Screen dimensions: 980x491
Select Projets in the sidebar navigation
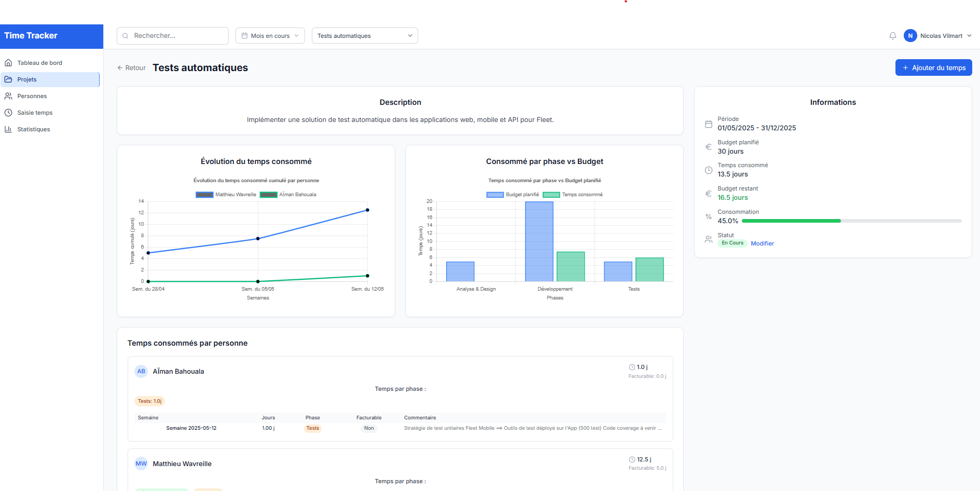click(x=27, y=79)
